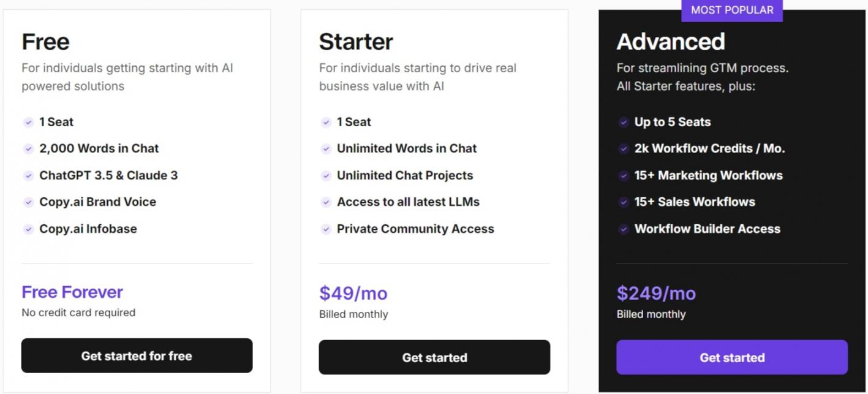Click the $49/mo Starter price

click(353, 293)
